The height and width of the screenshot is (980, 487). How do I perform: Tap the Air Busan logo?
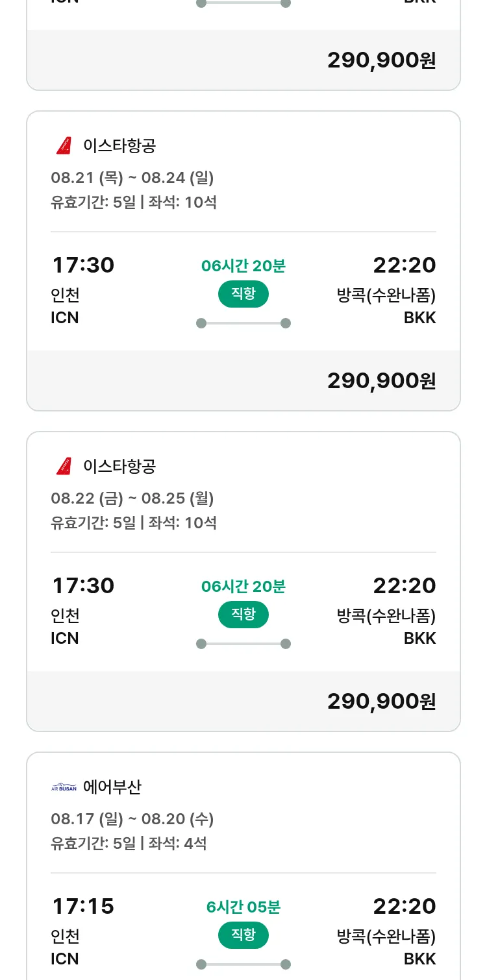pyautogui.click(x=64, y=787)
